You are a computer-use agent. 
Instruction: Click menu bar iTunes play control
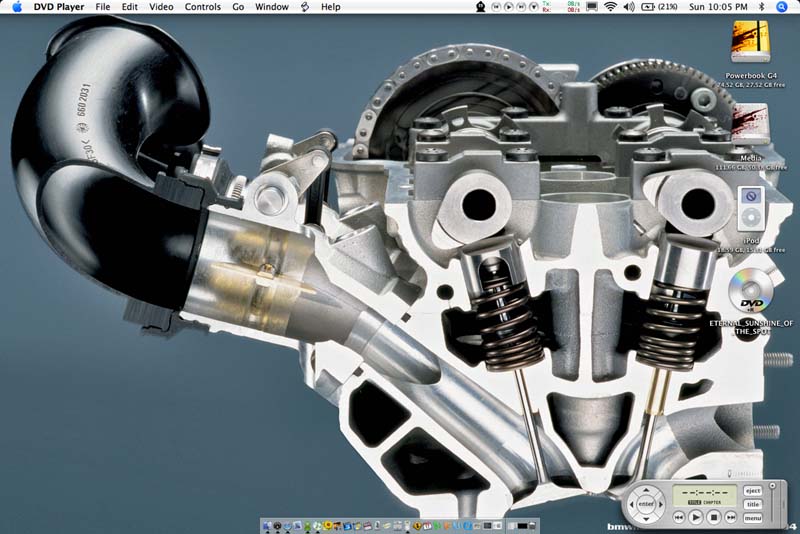[509, 7]
